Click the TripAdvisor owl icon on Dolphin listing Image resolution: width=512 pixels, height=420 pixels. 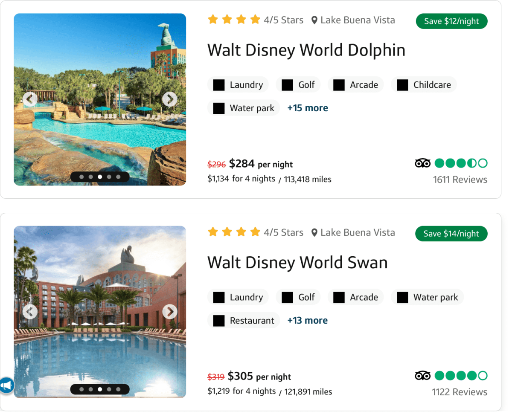pos(422,162)
